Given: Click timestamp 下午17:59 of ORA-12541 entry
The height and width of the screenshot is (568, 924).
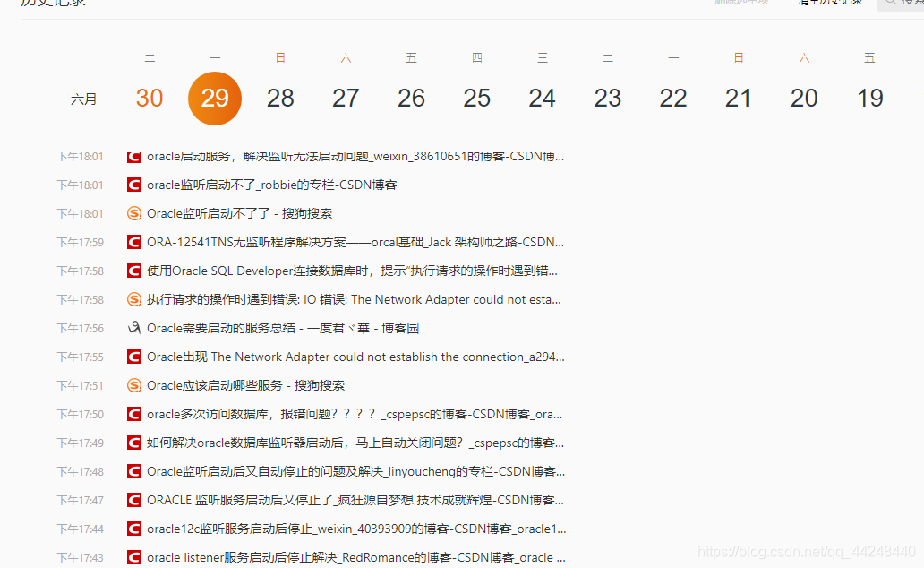Looking at the screenshot, I should coord(81,243).
